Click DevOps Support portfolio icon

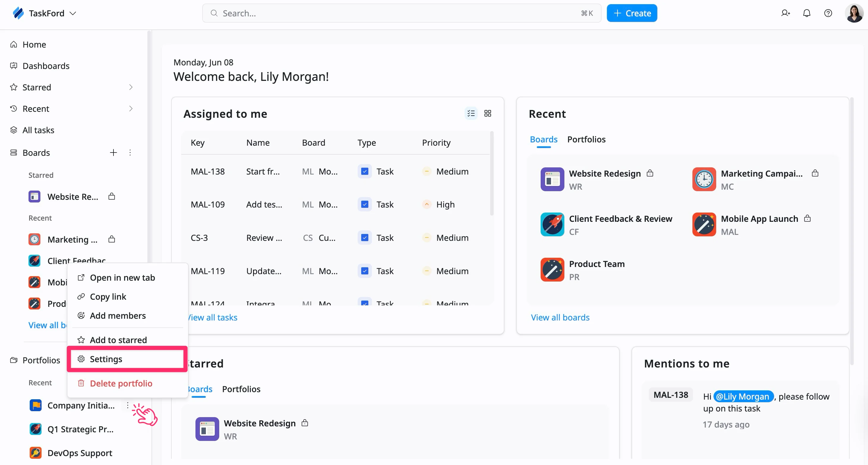coord(35,453)
